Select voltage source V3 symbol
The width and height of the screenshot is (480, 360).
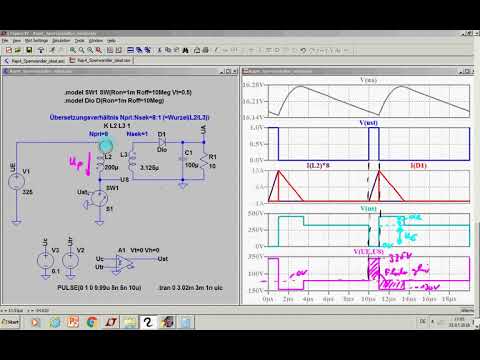tap(45, 261)
